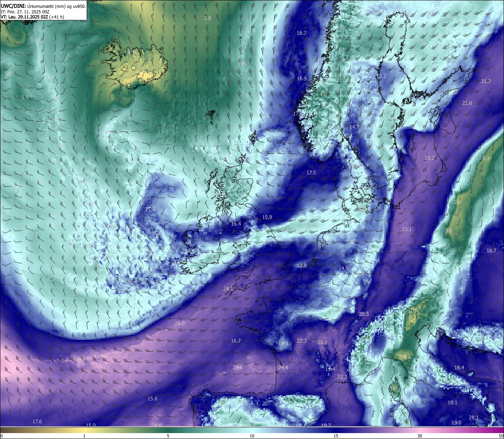504x439 pixels.
Task: Click the '26.6' value over Bay of Biscay
Action: (x=237, y=368)
